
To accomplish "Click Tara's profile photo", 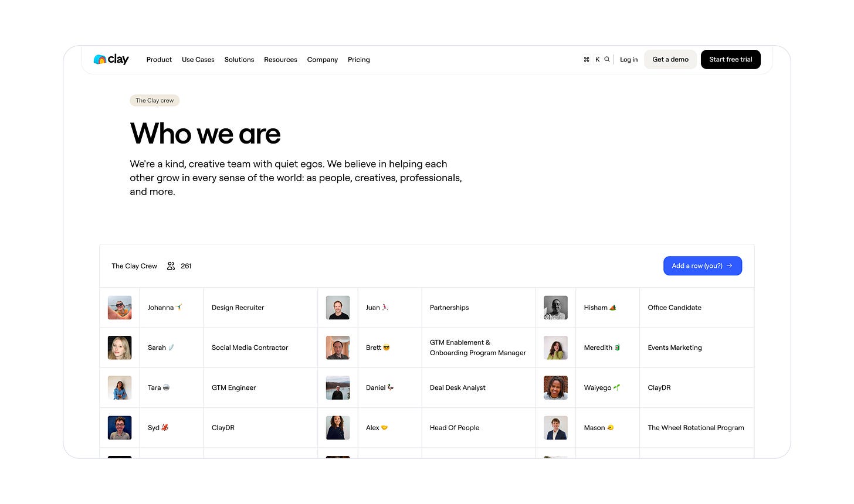I will point(120,387).
